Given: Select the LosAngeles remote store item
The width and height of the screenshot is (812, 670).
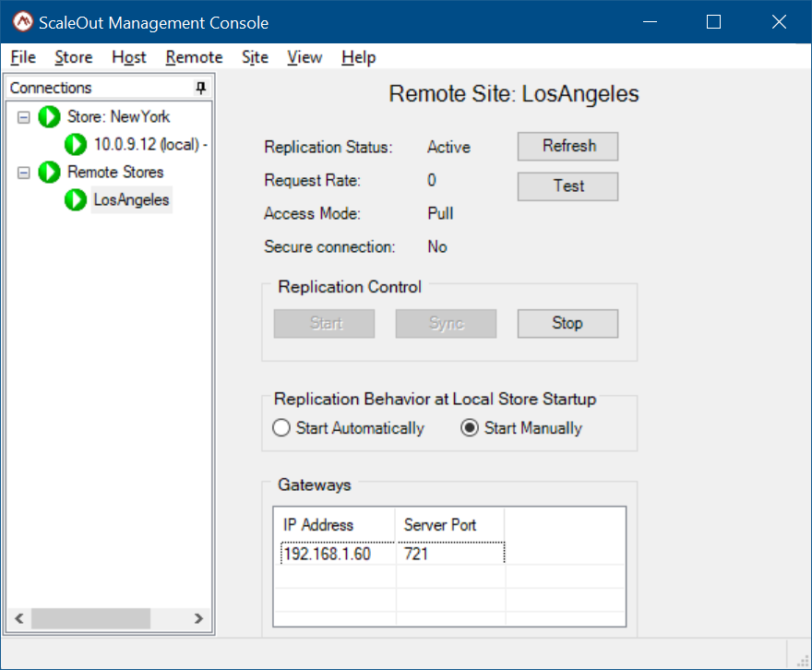Looking at the screenshot, I should [132, 200].
